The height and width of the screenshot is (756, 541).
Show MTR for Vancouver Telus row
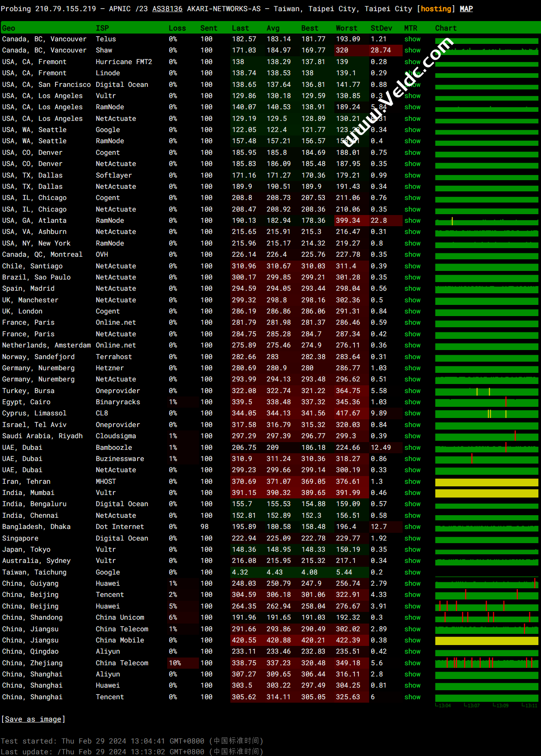tap(412, 39)
